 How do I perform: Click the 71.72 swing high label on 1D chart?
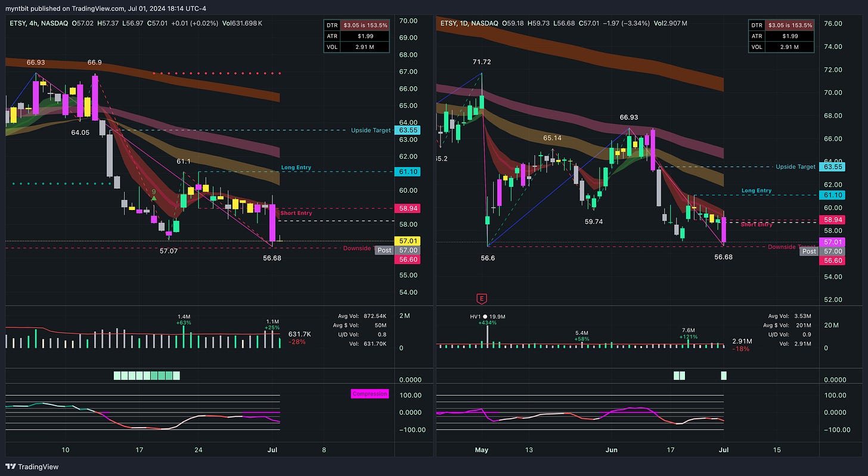pos(481,62)
